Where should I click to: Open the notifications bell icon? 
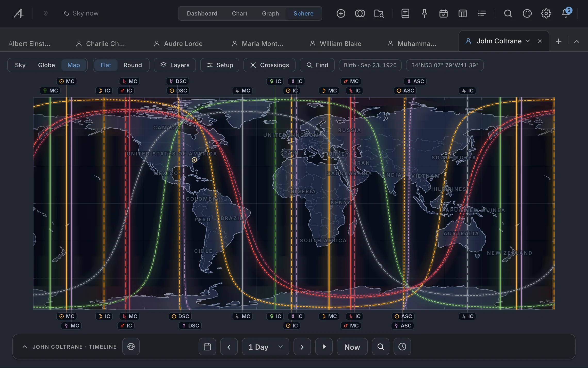[x=566, y=13]
